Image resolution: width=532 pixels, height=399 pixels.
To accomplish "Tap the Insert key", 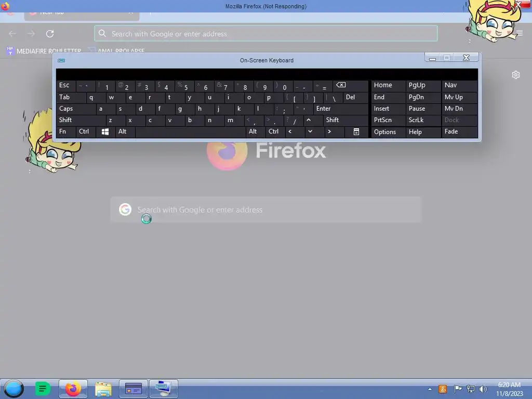I will pyautogui.click(x=389, y=109).
